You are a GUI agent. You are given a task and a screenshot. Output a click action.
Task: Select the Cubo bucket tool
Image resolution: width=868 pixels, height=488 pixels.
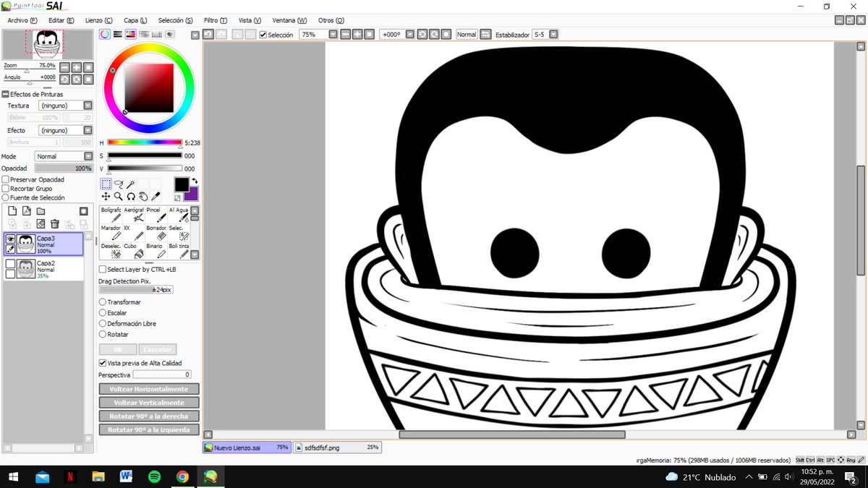tap(133, 250)
